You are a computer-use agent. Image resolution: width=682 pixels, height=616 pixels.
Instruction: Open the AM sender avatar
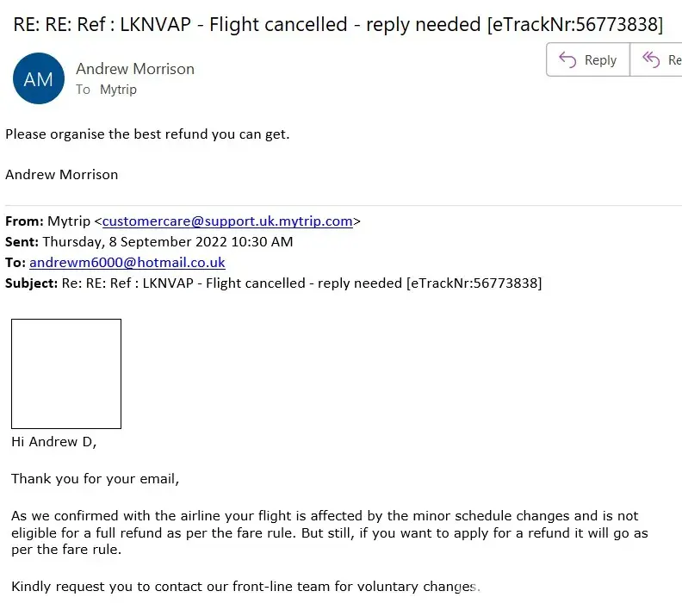[39, 78]
